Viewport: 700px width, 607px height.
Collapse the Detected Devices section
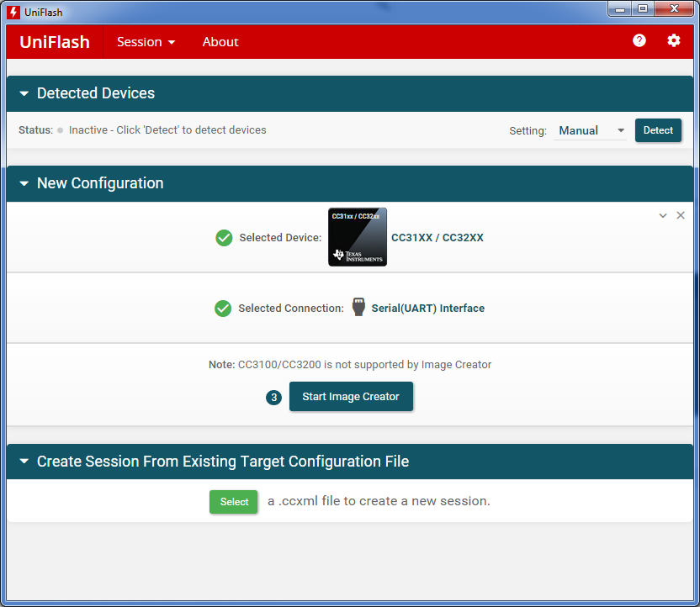pos(24,93)
